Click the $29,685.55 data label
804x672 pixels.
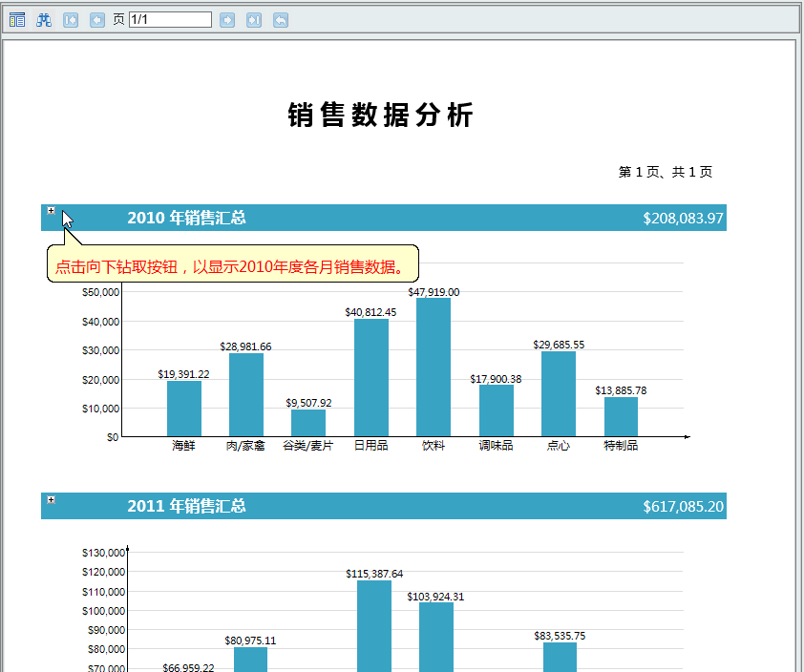tap(559, 345)
